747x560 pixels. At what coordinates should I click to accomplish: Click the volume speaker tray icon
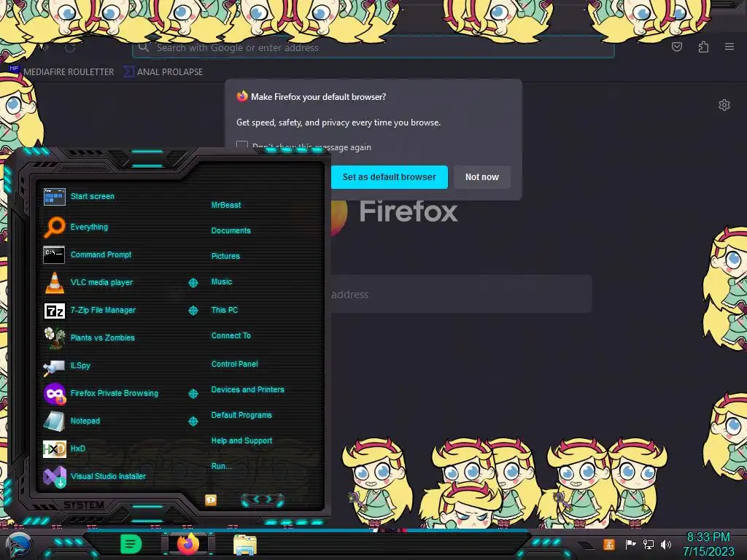pyautogui.click(x=665, y=544)
